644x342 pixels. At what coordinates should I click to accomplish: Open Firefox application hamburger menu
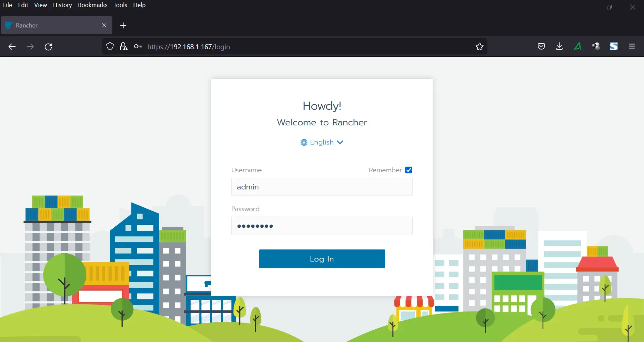[632, 46]
